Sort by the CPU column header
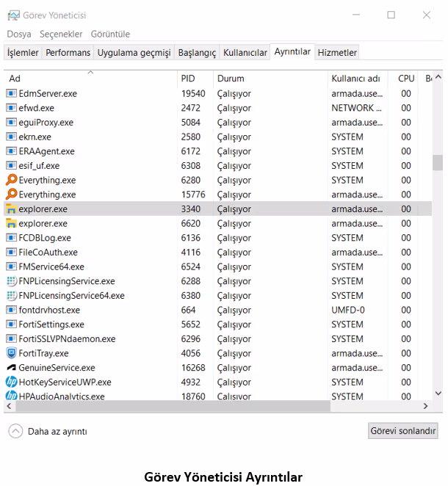The height and width of the screenshot is (486, 448). tap(402, 79)
